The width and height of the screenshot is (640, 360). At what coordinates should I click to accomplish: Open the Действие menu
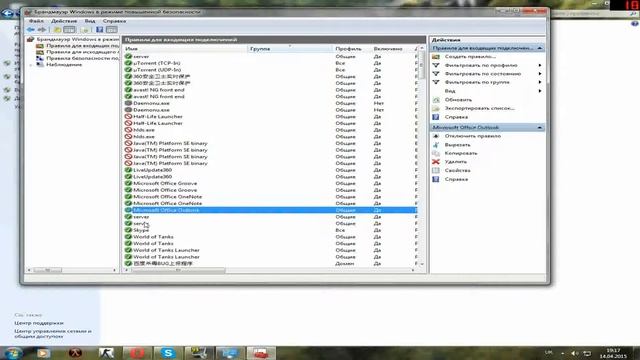[64, 21]
